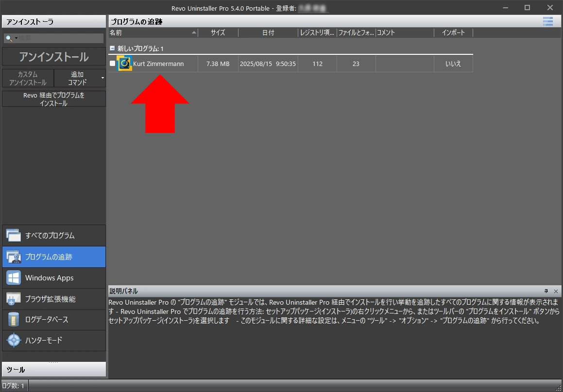
Task: Click カスタムアンインストール button
Action: [x=28, y=78]
